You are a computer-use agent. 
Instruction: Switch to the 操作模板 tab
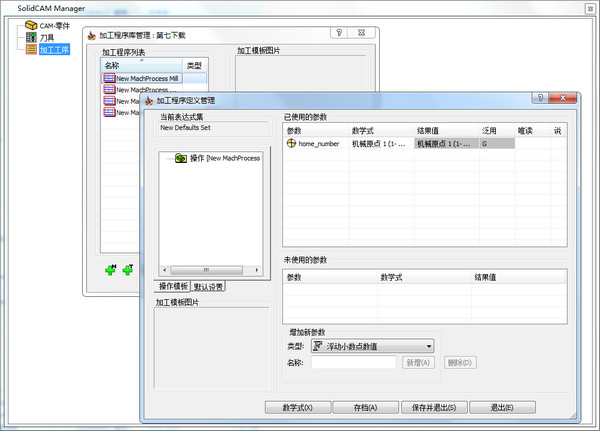pyautogui.click(x=173, y=286)
